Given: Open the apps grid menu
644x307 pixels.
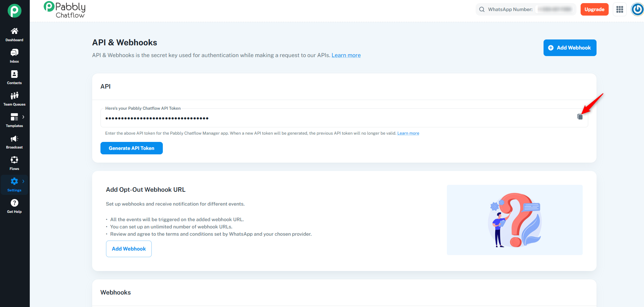Looking at the screenshot, I should point(620,9).
